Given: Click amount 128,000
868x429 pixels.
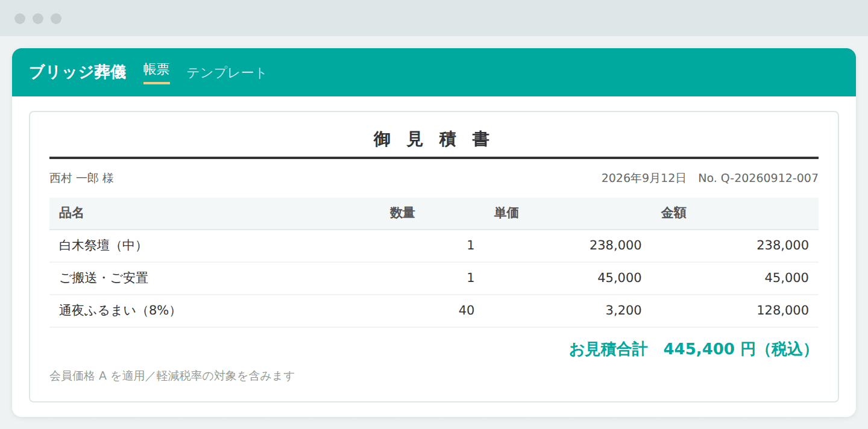Looking at the screenshot, I should pyautogui.click(x=782, y=311).
